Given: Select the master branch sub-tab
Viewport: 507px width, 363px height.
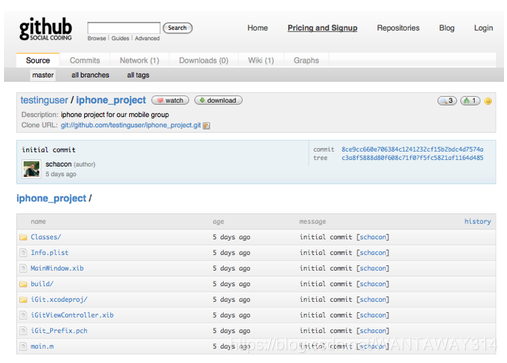Looking at the screenshot, I should 43,75.
